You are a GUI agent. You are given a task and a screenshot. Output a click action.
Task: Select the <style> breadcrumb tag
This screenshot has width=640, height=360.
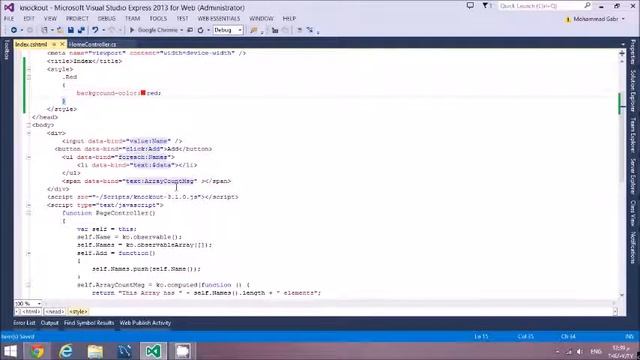coord(78,311)
